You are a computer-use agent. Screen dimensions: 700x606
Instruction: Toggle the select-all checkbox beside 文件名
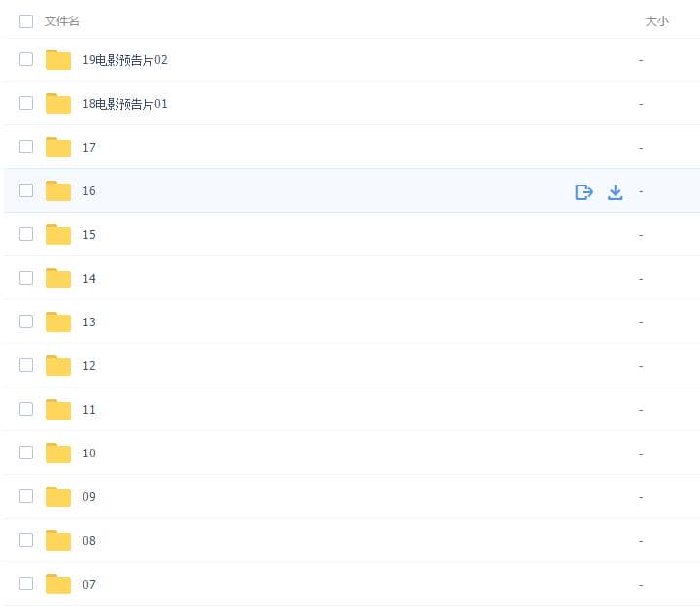click(26, 20)
